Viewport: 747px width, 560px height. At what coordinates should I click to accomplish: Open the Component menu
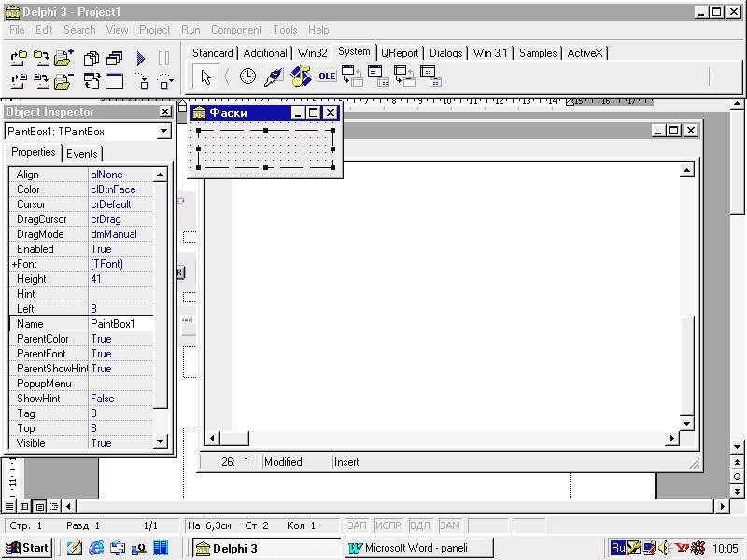point(236,30)
